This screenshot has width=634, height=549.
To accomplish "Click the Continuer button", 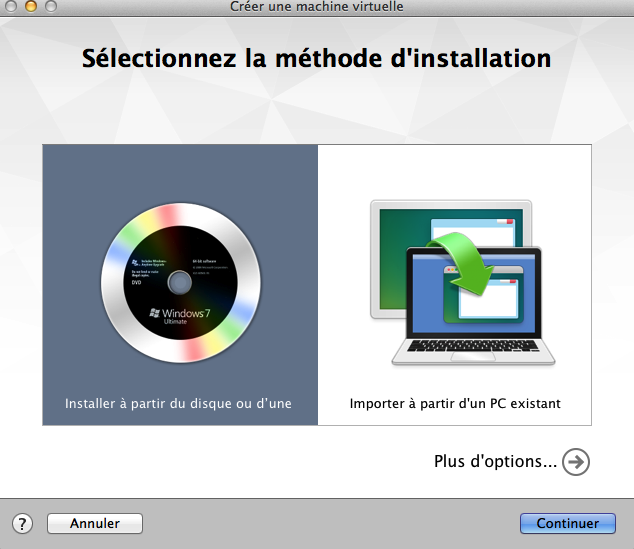I will pyautogui.click(x=568, y=524).
